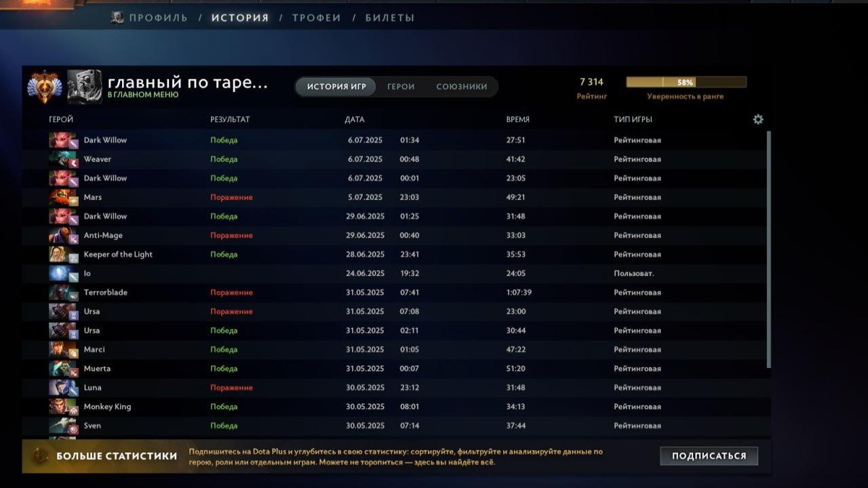Click Поражение result in Luna row
Image resolution: width=868 pixels, height=488 pixels.
pos(231,387)
